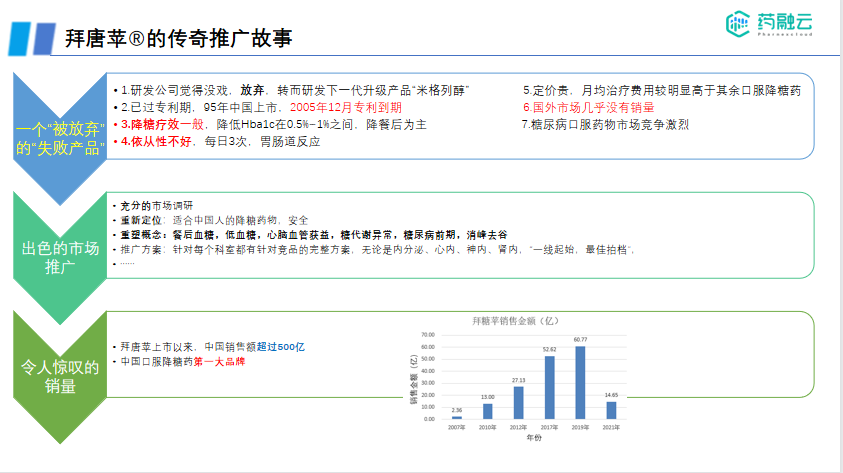Click the 2019年 bar labeled 60.77
Screen dimensions: 843x473
[x=580, y=383]
